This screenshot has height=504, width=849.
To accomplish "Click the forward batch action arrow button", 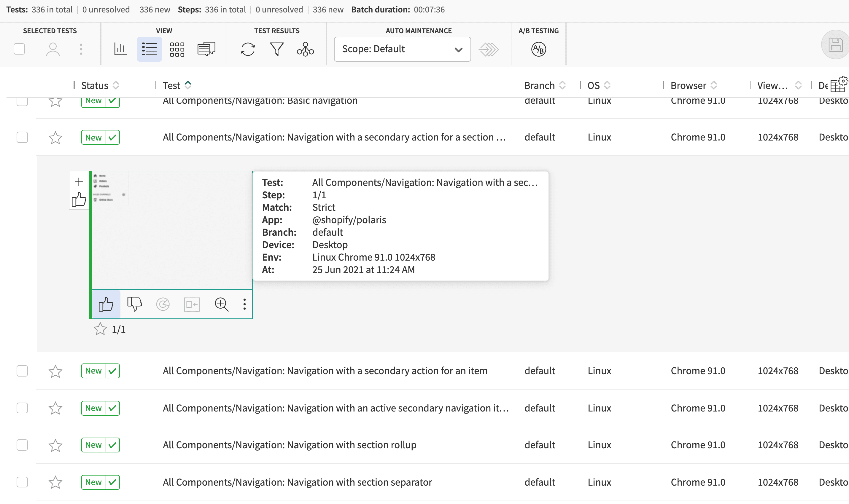I will 488,49.
